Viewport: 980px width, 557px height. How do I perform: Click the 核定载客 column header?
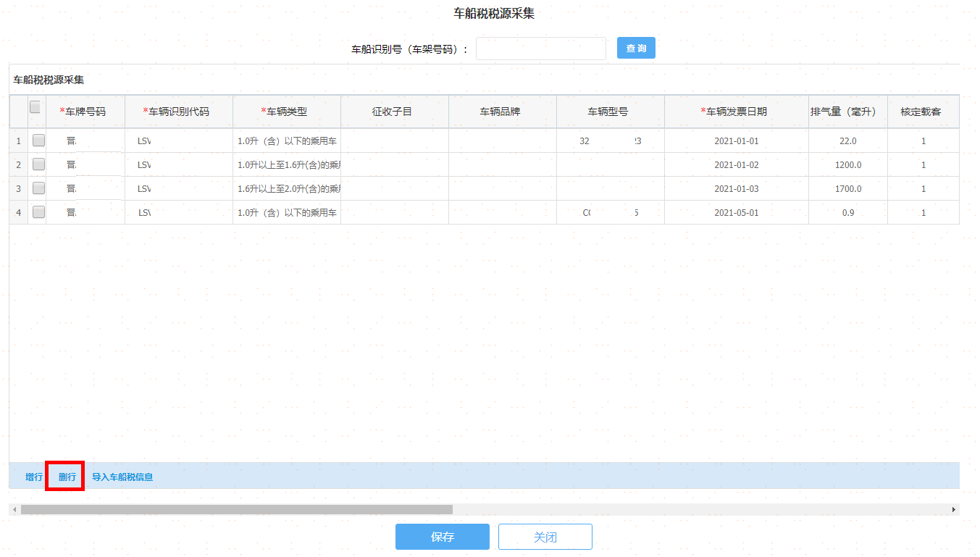point(924,112)
